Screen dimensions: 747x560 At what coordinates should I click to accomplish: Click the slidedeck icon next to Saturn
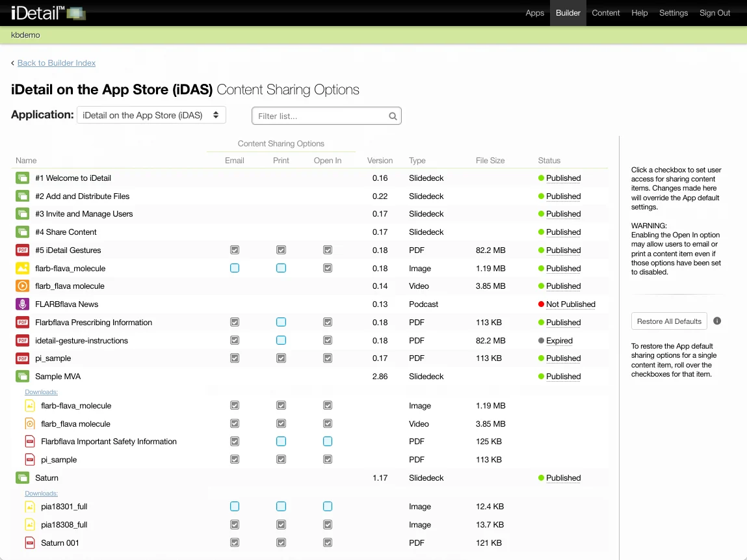pyautogui.click(x=23, y=478)
